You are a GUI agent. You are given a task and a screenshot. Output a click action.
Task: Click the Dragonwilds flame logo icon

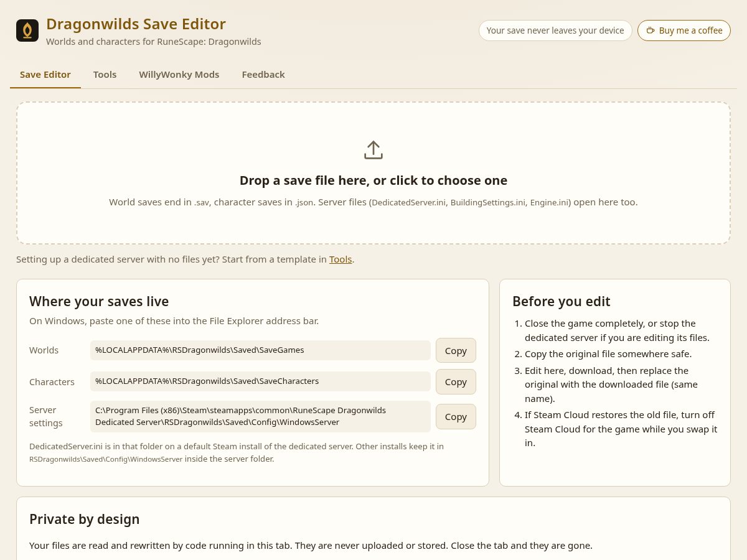(x=27, y=30)
